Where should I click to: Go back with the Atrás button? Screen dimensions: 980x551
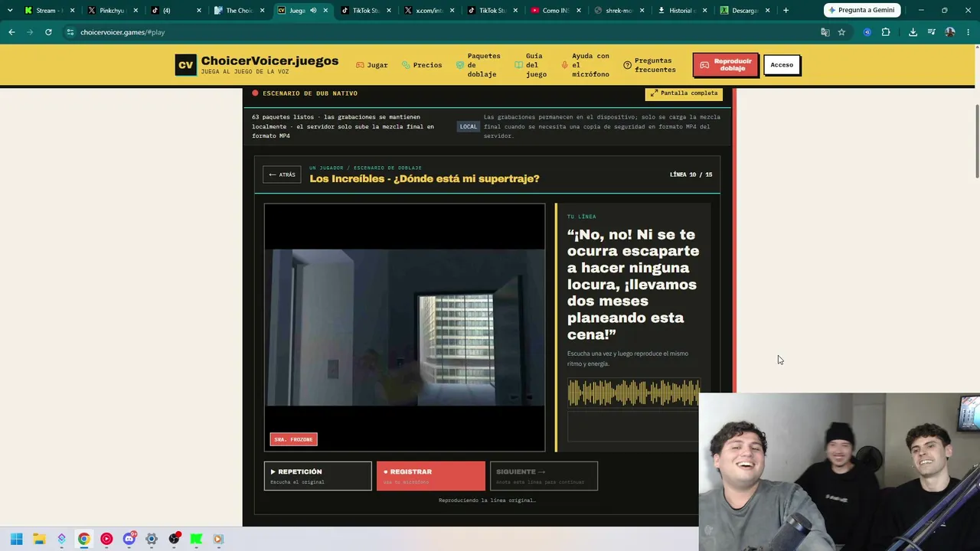tap(282, 174)
